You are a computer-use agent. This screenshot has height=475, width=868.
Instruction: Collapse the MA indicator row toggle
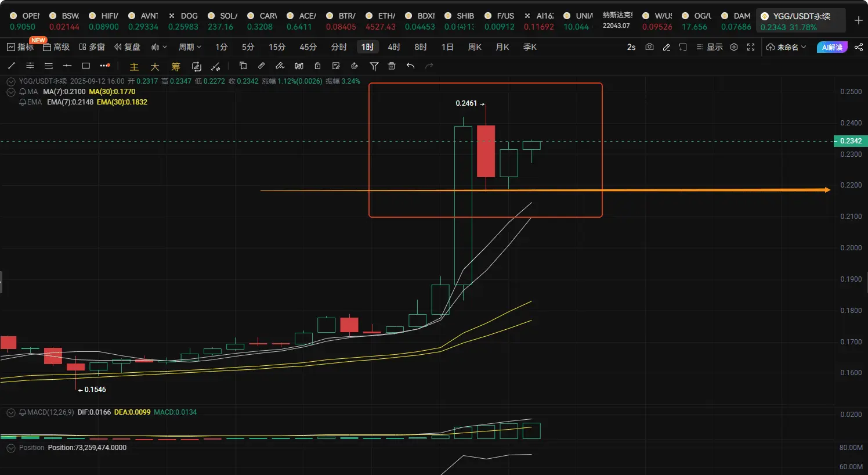pos(11,92)
